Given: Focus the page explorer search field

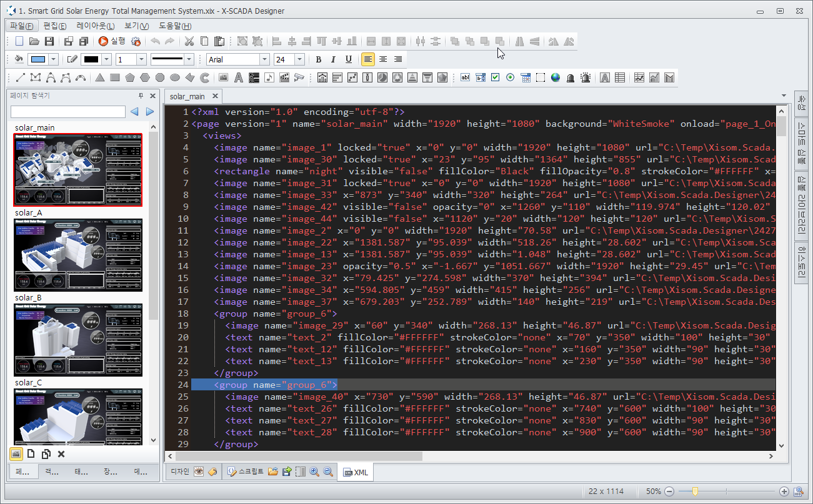Looking at the screenshot, I should [68, 112].
